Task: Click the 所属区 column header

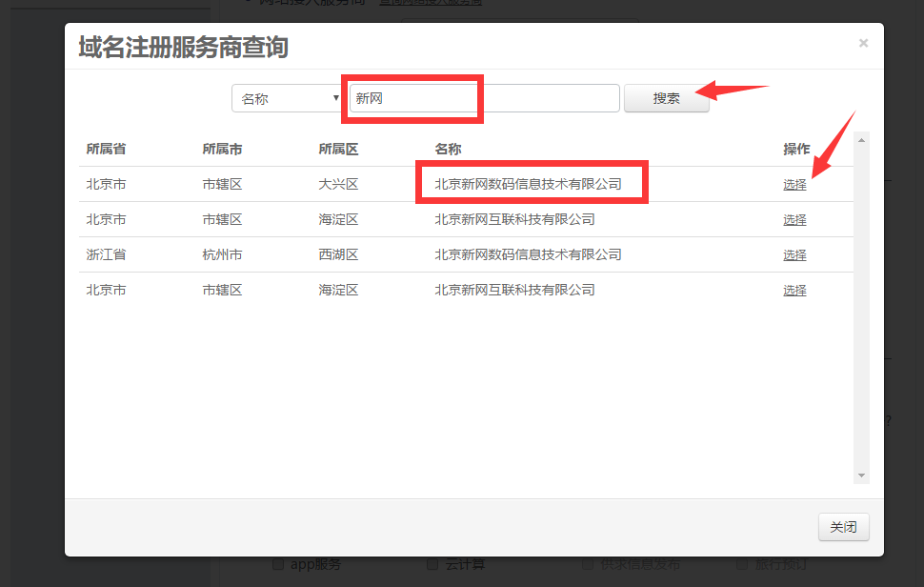Action: point(338,149)
